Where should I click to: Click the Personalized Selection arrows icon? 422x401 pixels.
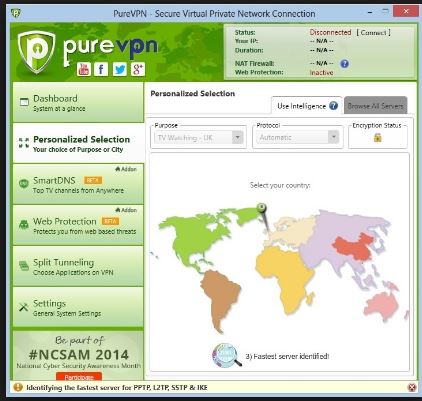coord(24,143)
